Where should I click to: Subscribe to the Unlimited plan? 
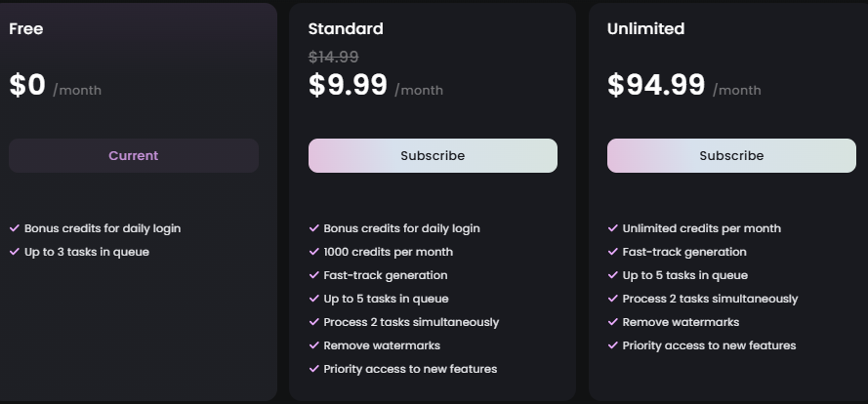coord(731,156)
